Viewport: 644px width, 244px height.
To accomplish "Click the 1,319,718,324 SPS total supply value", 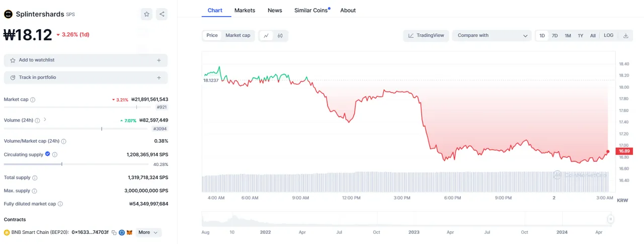I will (148, 177).
